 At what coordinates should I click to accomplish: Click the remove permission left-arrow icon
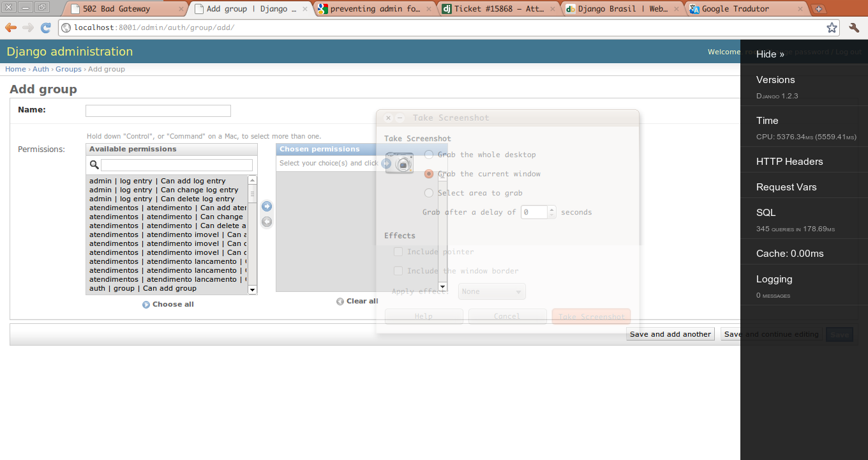coord(267,222)
